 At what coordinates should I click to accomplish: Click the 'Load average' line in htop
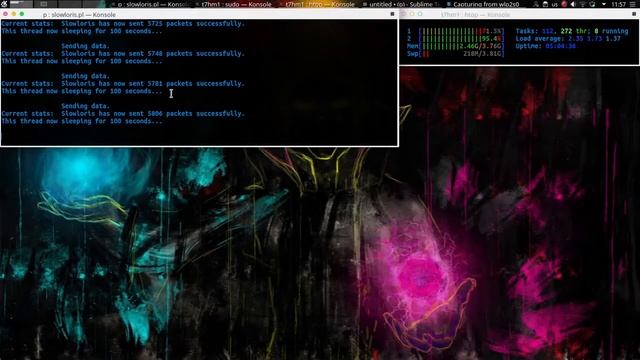coord(568,39)
